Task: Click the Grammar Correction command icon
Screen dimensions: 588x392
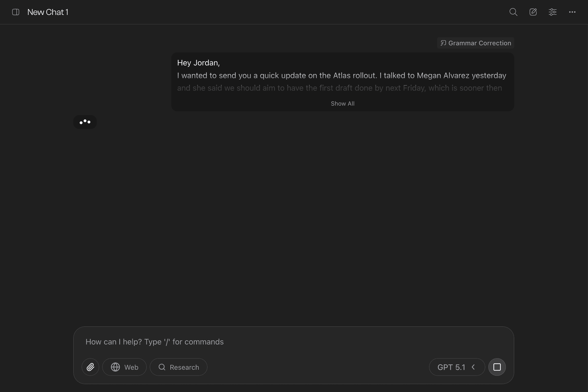Action: 443,43
